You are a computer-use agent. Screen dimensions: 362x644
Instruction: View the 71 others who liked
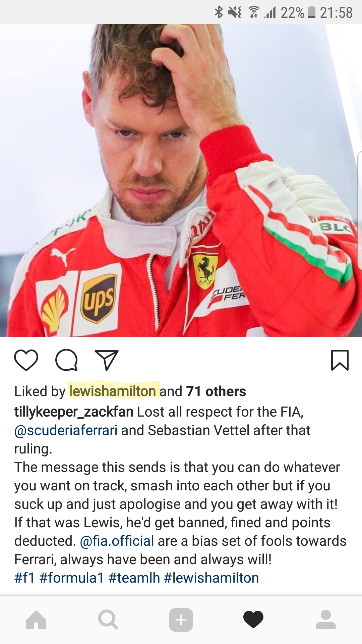click(216, 391)
